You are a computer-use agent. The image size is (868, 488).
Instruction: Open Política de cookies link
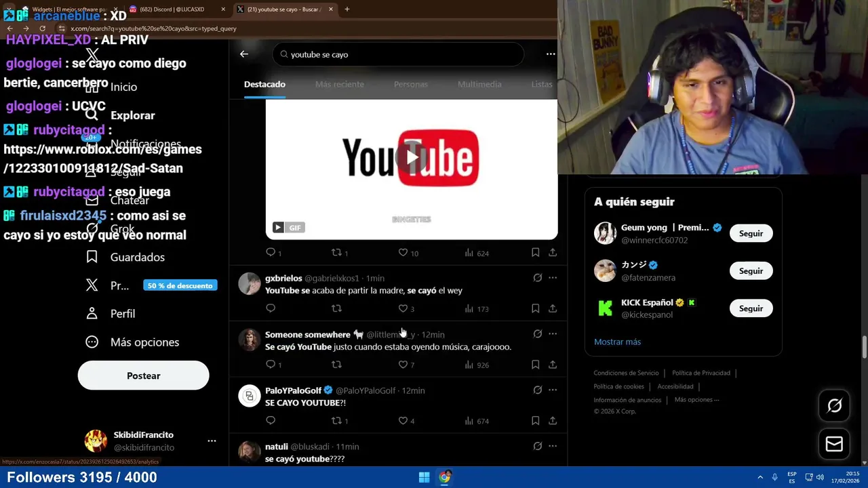tap(618, 386)
